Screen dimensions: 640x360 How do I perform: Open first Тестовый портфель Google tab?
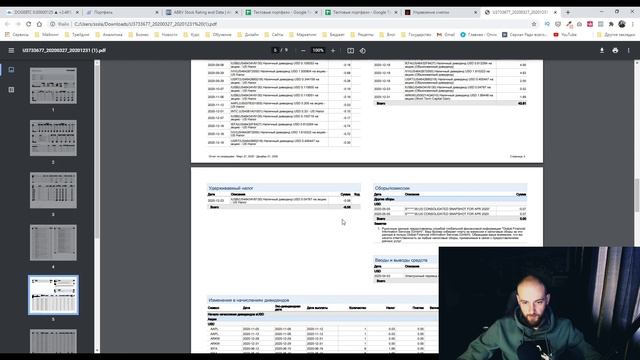[281, 12]
